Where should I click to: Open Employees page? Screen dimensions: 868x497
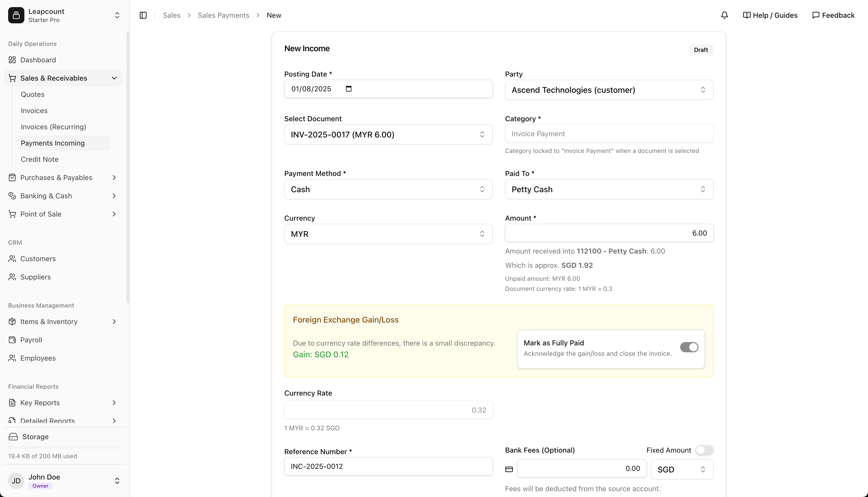pyautogui.click(x=63, y=358)
